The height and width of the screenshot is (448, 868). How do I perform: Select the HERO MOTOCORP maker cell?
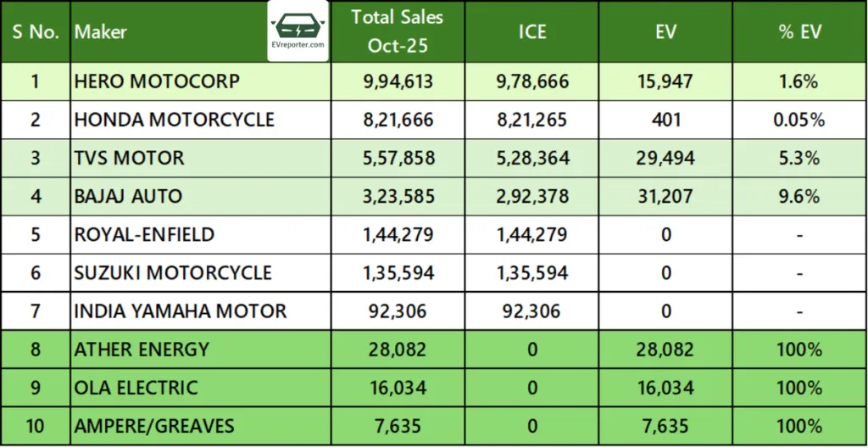point(157,81)
